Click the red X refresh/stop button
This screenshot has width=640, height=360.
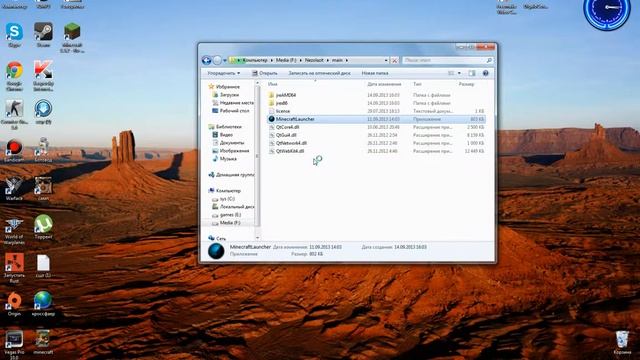tap(395, 60)
